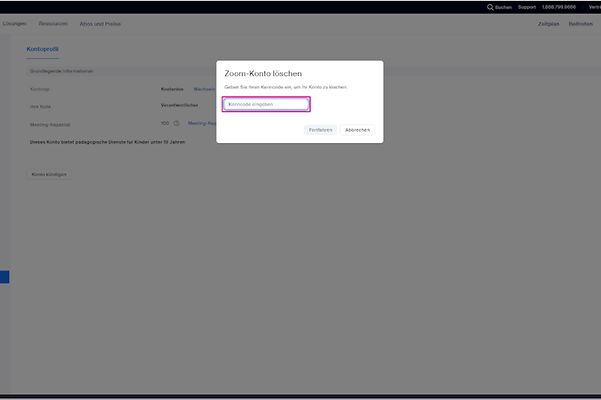Click the info icon next to Meeting-Kapazität 100

click(176, 124)
